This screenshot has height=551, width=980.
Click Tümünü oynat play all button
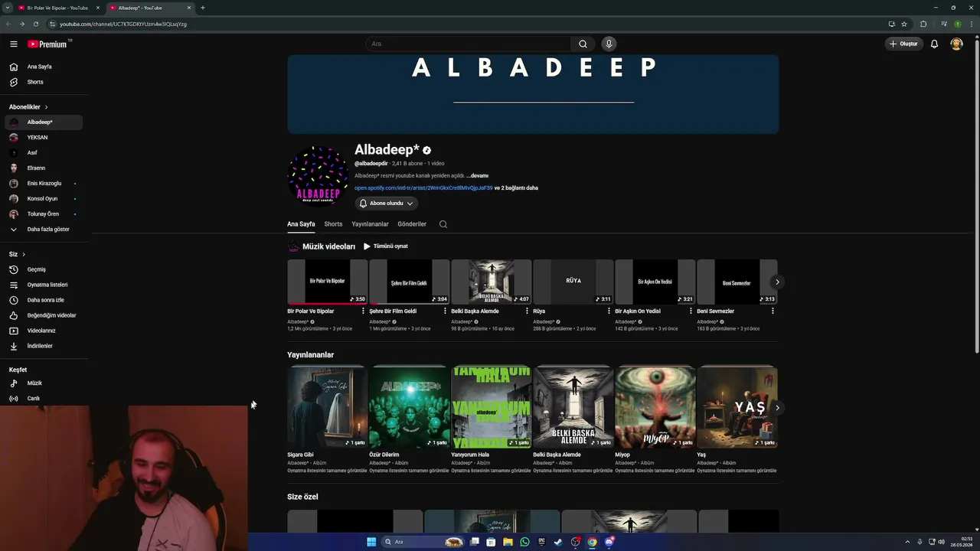pos(386,246)
